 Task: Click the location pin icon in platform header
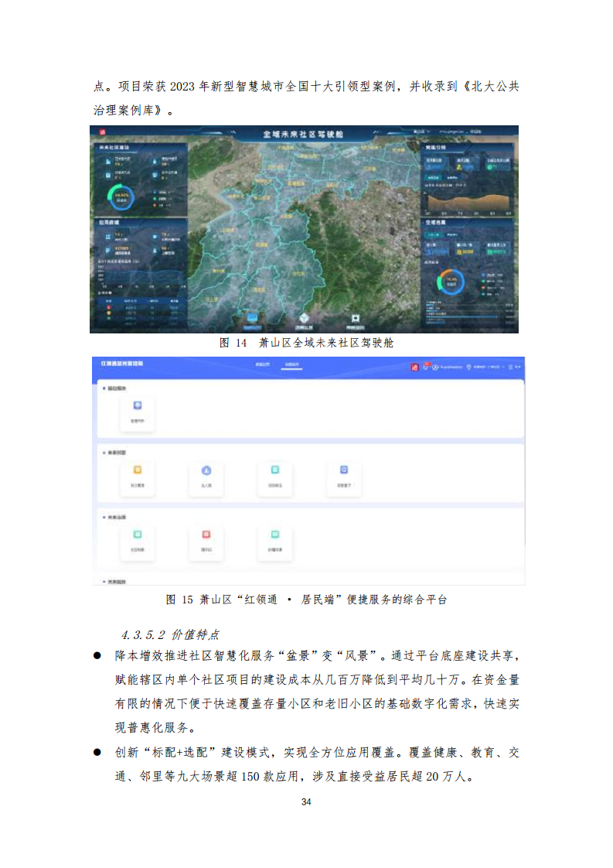coord(468,367)
